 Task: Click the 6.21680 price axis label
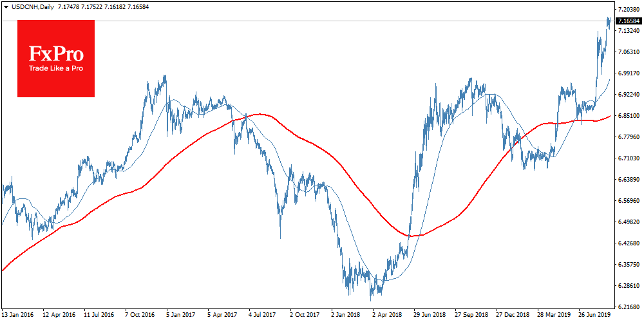pos(629,307)
